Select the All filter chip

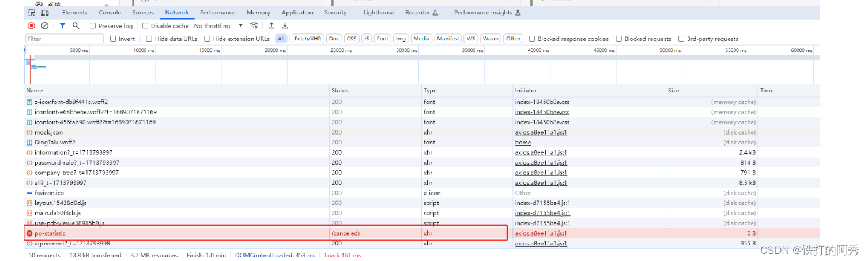[281, 39]
